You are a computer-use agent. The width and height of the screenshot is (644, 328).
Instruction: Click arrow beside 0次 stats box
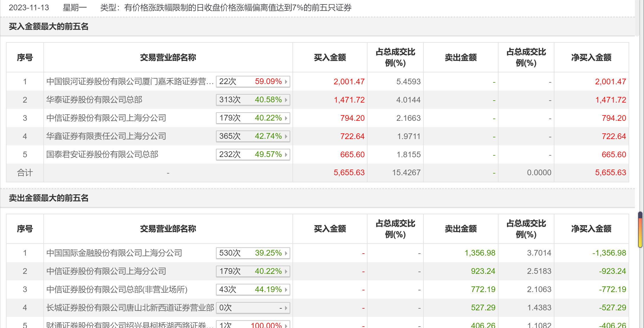click(x=286, y=308)
